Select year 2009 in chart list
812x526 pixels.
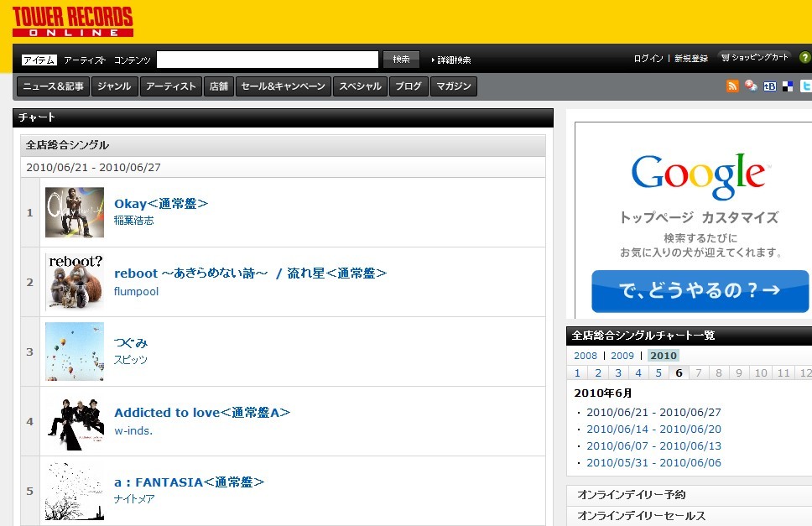pyautogui.click(x=622, y=356)
